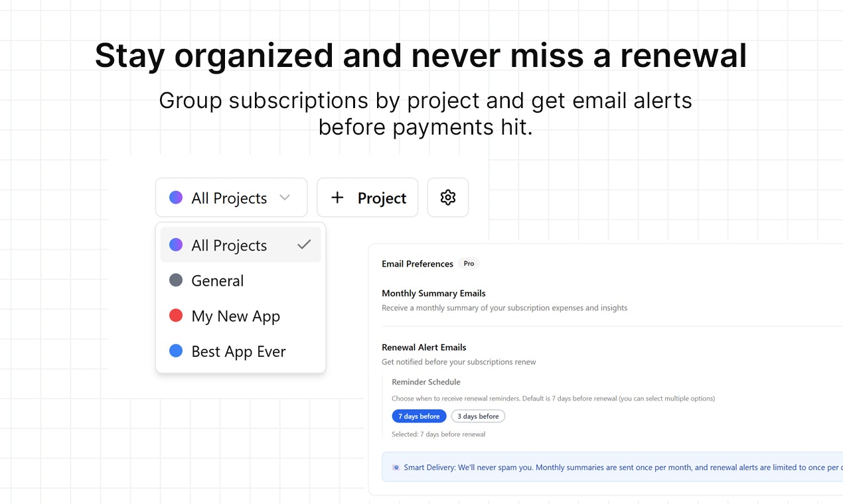Click the Receive a monthly summary description
The width and height of the screenshot is (843, 504).
pyautogui.click(x=504, y=308)
